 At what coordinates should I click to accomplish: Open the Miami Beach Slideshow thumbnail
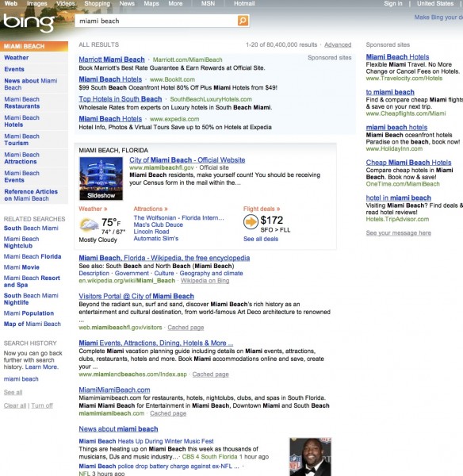pyautogui.click(x=101, y=178)
